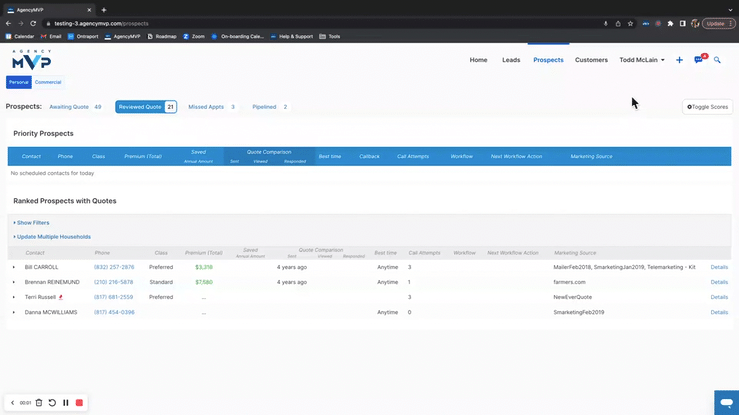Expand Update Multiple Households section
The width and height of the screenshot is (739, 415).
(x=52, y=237)
